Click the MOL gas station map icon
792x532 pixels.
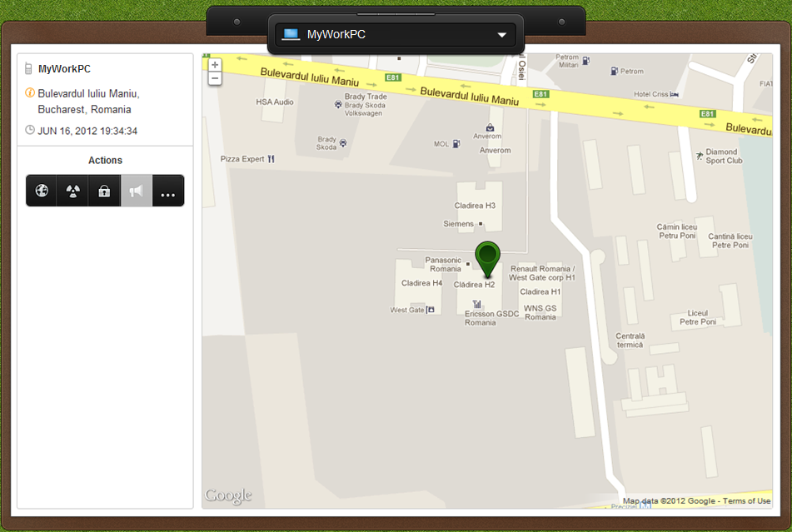[456, 143]
